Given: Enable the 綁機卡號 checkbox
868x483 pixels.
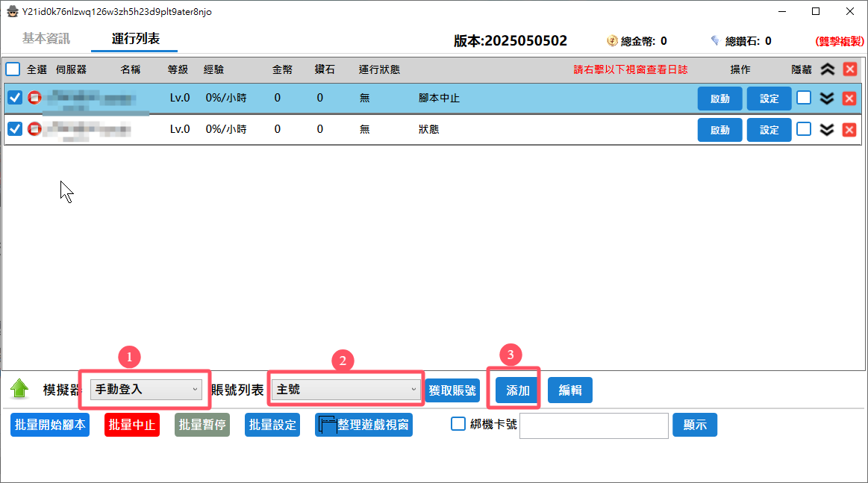Looking at the screenshot, I should [459, 424].
